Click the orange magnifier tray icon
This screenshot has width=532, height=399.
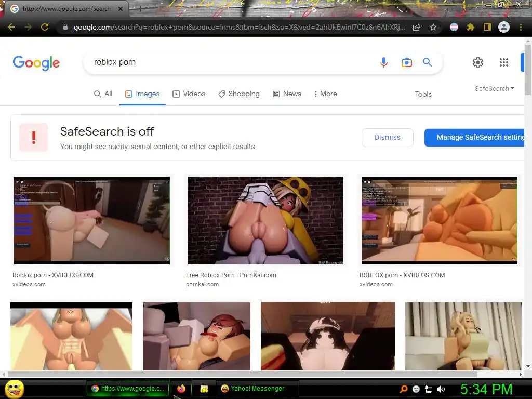pyautogui.click(x=404, y=389)
